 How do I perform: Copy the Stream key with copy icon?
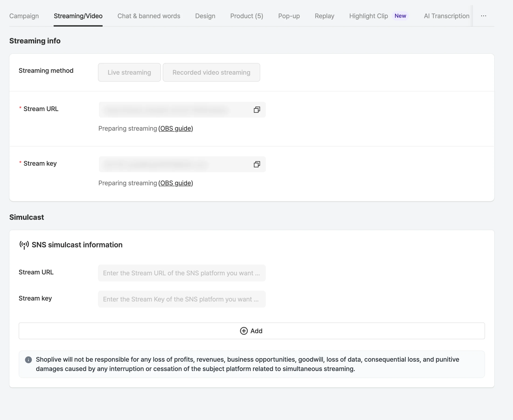pos(257,164)
